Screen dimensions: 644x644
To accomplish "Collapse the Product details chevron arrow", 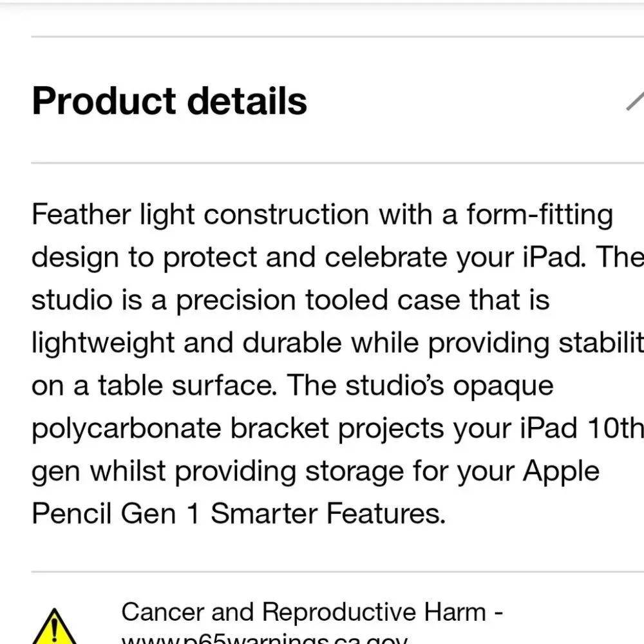I will pos(635,100).
